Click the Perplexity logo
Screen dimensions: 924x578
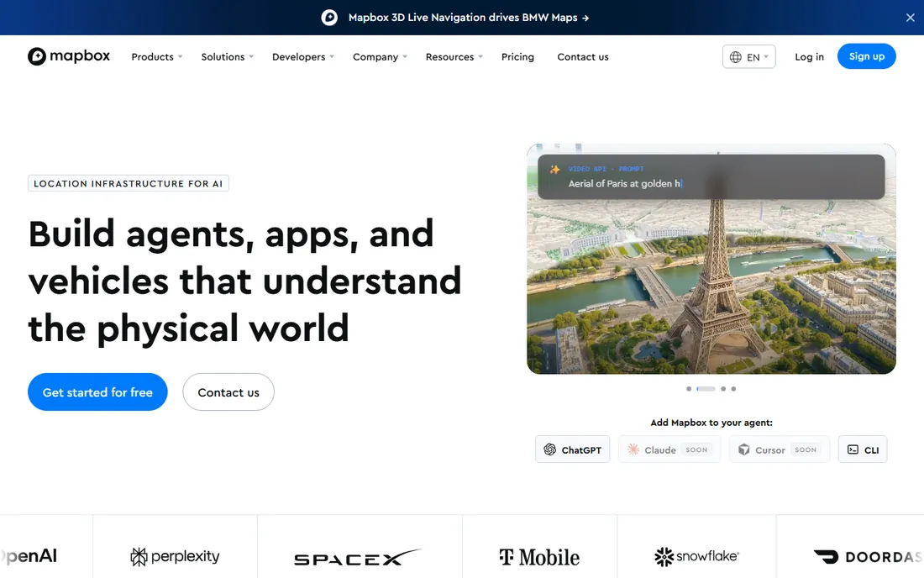click(x=175, y=556)
